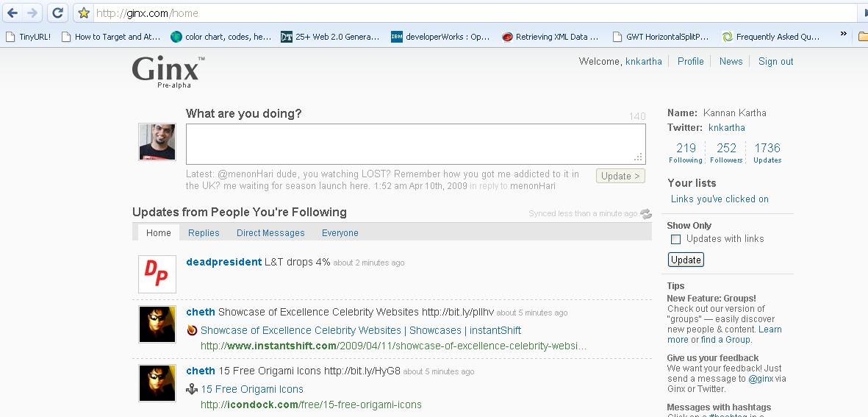868x417 pixels.
Task: Open 'Showcase of Excellence Celebrity Websites' link
Action: (x=360, y=331)
